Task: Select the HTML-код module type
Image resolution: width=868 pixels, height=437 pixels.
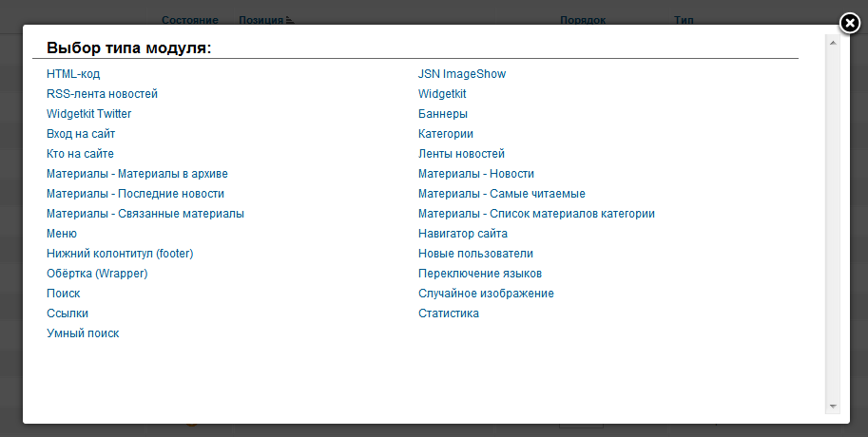Action: coord(73,74)
